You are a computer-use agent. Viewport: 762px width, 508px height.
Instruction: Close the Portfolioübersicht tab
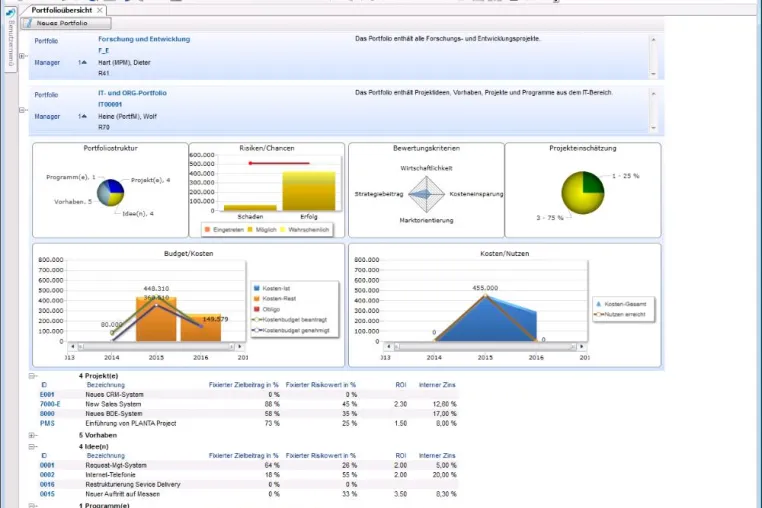100,10
